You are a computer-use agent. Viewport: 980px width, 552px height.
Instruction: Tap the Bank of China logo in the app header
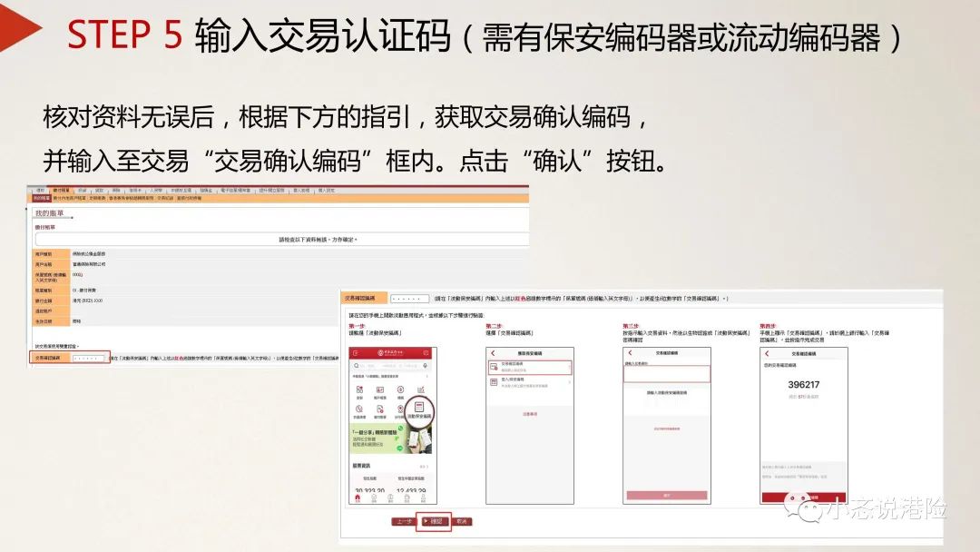click(383, 352)
